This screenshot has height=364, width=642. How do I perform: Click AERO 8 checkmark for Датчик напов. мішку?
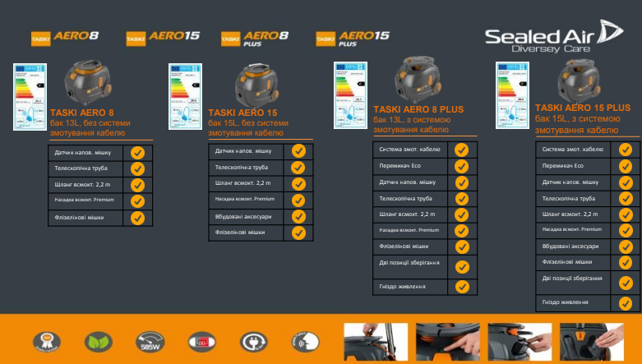click(x=137, y=153)
